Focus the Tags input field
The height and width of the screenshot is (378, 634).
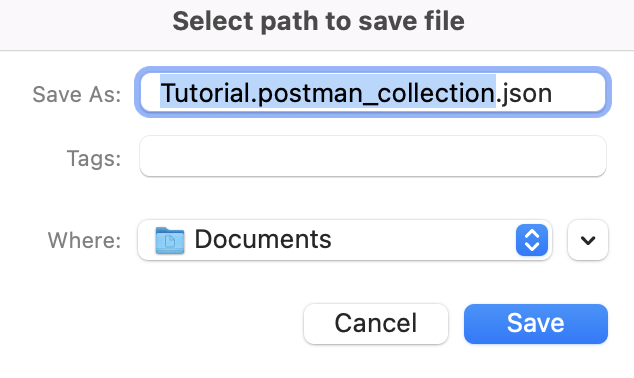coord(373,156)
